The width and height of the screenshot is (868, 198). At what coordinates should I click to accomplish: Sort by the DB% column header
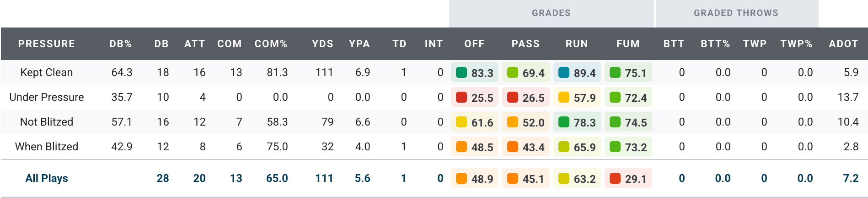tap(121, 44)
